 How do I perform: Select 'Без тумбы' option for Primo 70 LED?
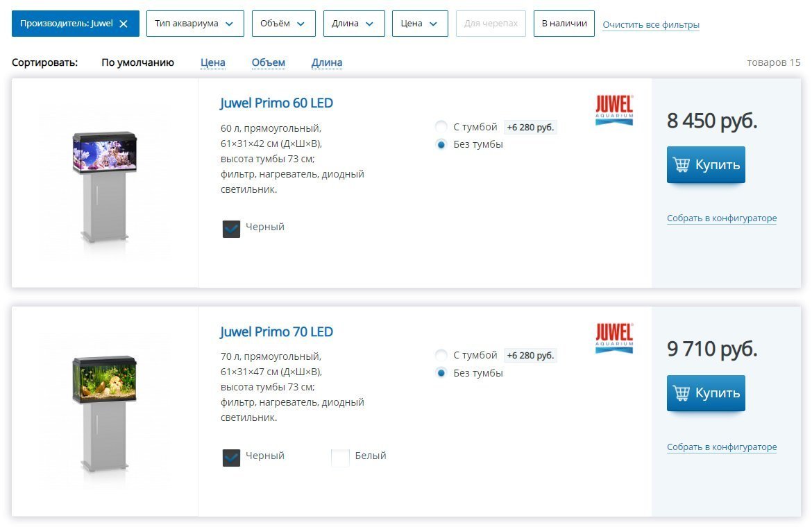pyautogui.click(x=441, y=373)
